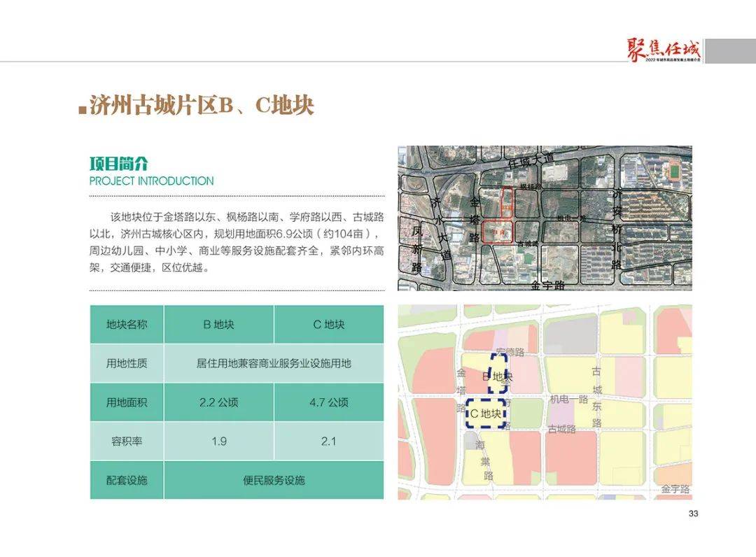Open the colored land-use planning map
This screenshot has width=756, height=557.
[x=545, y=402]
